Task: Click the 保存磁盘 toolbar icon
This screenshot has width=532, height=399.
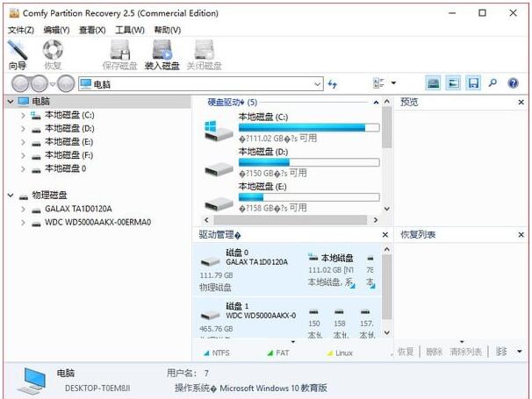Action: click(x=120, y=50)
